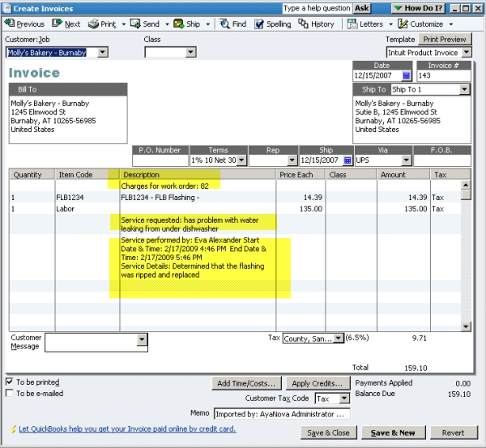The width and height of the screenshot is (486, 448).
Task: Open the Ship dropdown arrow
Action: (207, 24)
